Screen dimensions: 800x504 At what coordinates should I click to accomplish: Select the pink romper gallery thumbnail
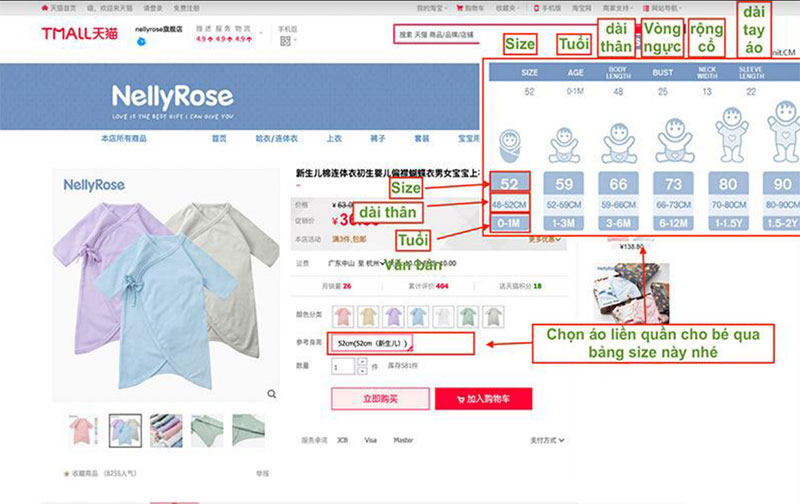(x=84, y=431)
